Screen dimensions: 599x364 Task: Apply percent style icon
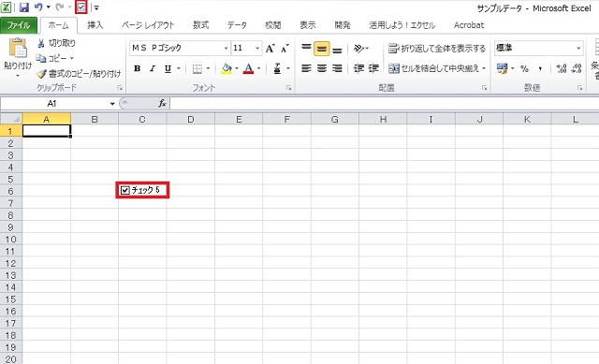pos(524,68)
